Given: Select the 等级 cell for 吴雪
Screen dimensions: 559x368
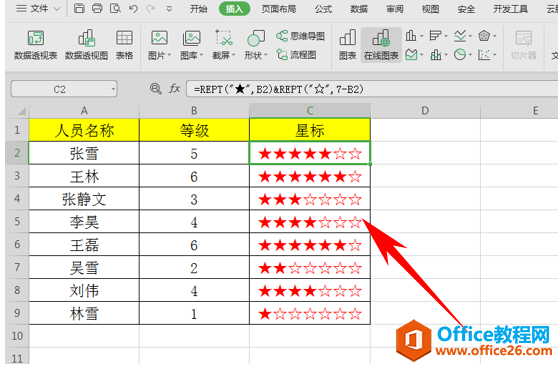Looking at the screenshot, I should (x=194, y=267).
